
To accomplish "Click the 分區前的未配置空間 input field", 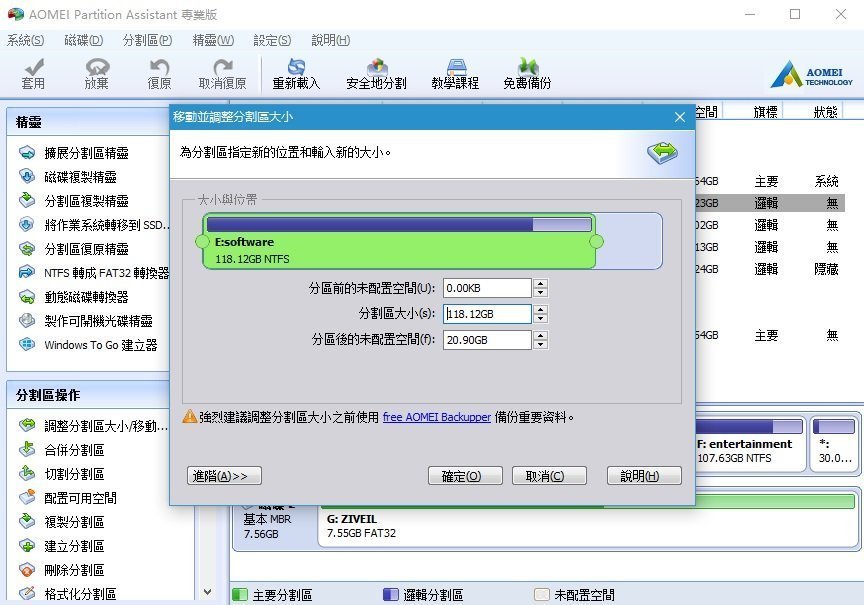I will tap(487, 288).
